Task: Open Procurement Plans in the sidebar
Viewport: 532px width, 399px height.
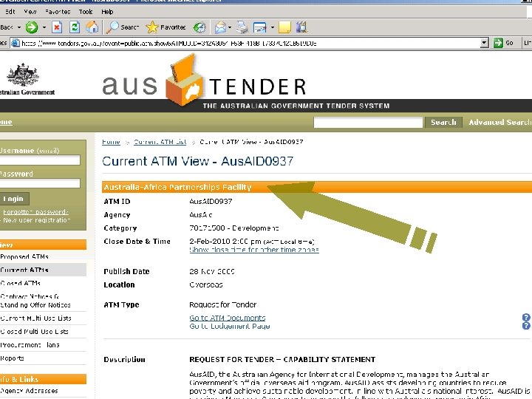Action: [30, 345]
